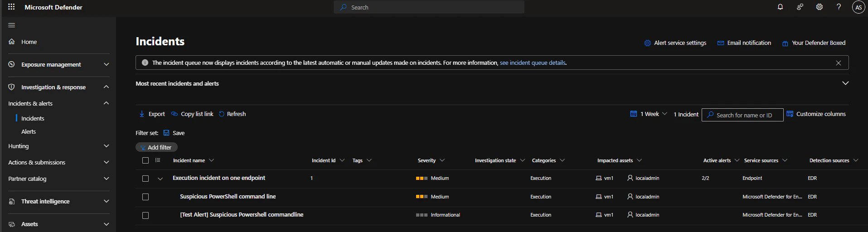Image resolution: width=868 pixels, height=232 pixels.
Task: Click the Exposure management icon
Action: click(x=12, y=64)
